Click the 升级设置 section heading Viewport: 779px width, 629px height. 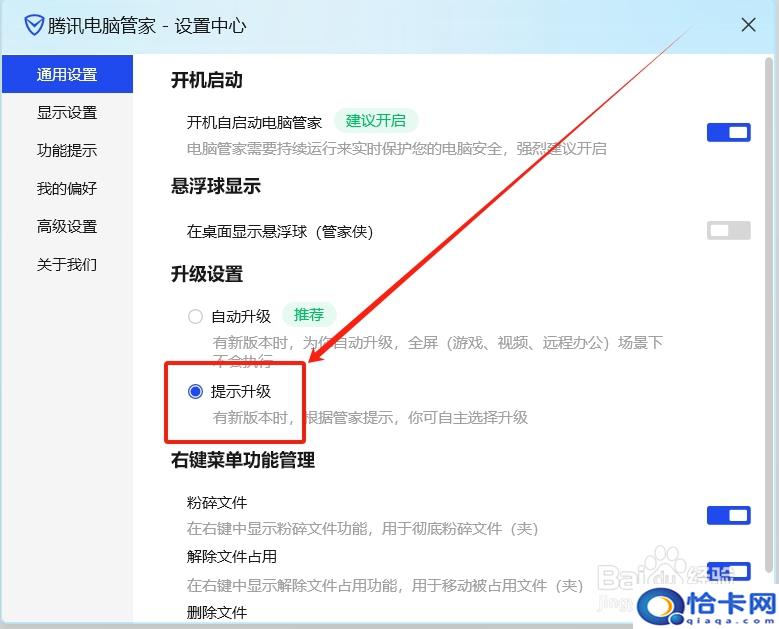(207, 274)
